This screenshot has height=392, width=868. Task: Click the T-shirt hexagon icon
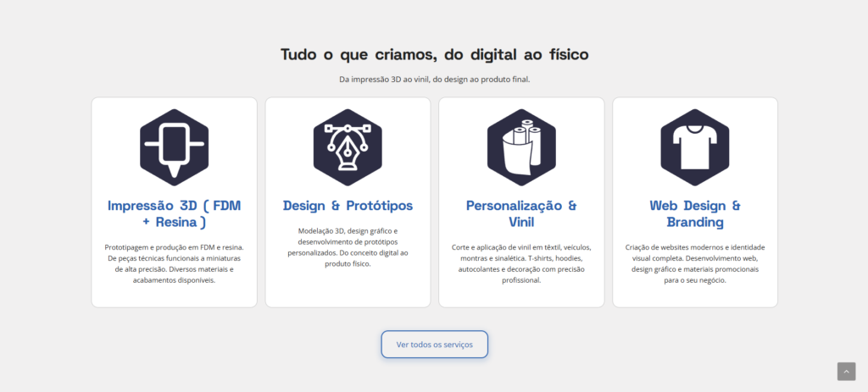pos(695,147)
